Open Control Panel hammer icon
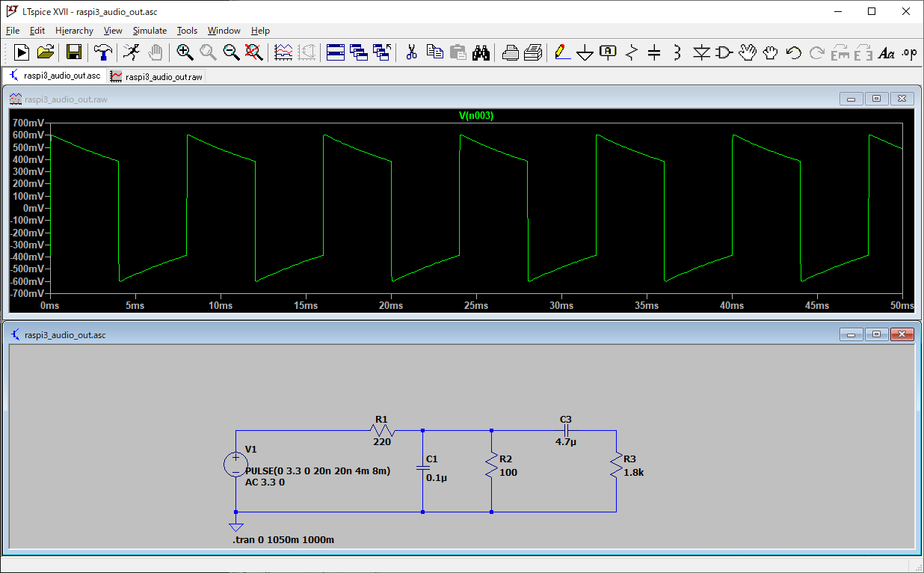Image resolution: width=924 pixels, height=573 pixels. pyautogui.click(x=103, y=52)
